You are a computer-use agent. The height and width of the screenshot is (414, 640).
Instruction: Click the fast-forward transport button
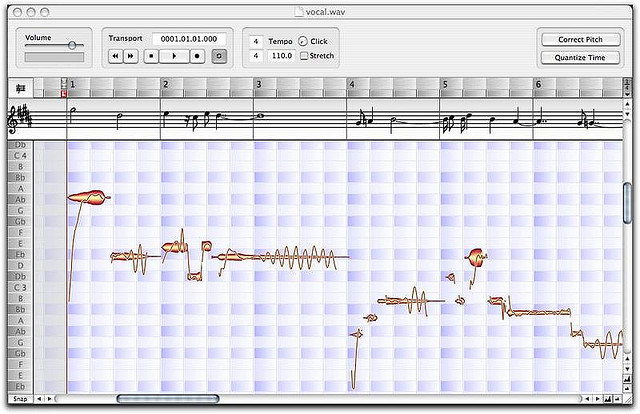(x=131, y=56)
